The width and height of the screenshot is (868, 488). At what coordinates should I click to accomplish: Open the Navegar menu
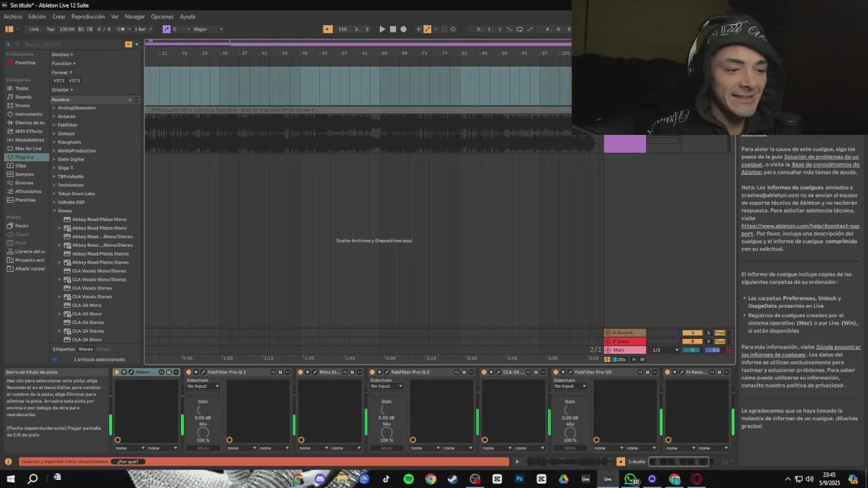[134, 16]
